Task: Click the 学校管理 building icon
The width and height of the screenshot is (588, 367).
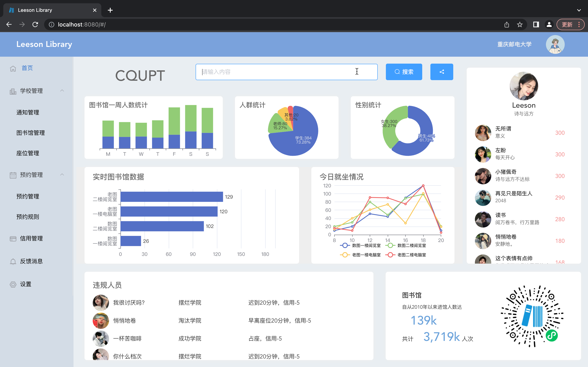Action: [x=13, y=91]
